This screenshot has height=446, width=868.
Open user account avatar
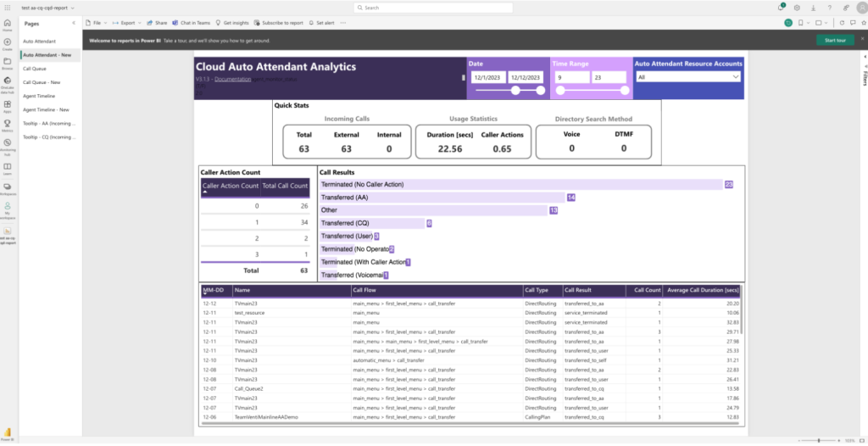point(861,8)
